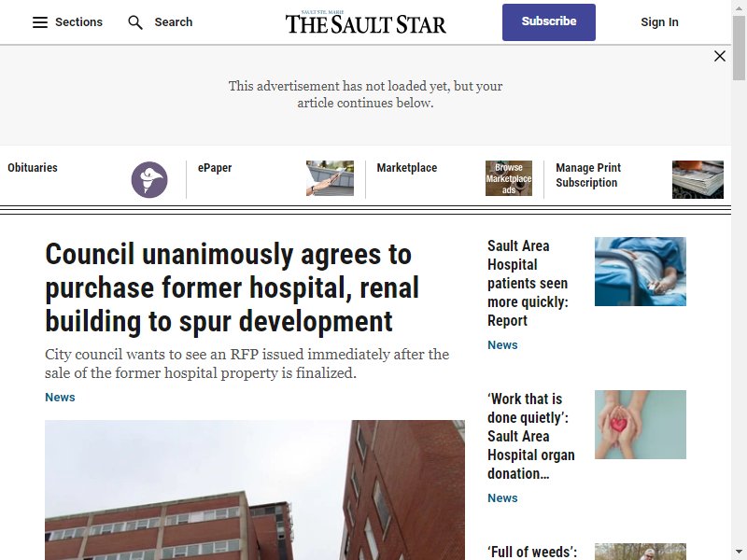This screenshot has width=747, height=560.
Task: Read the Council unanimously agrees headline article
Action: tap(232, 287)
